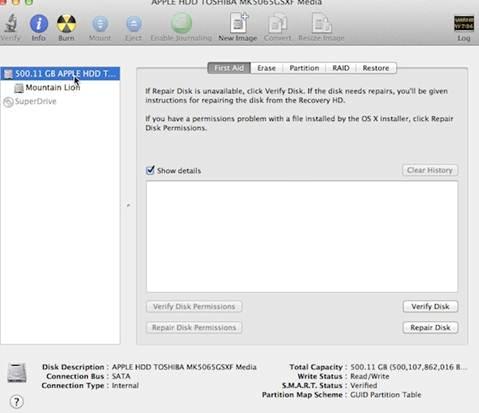The image size is (479, 413).
Task: Switch to the Erase tab
Action: [x=266, y=68]
